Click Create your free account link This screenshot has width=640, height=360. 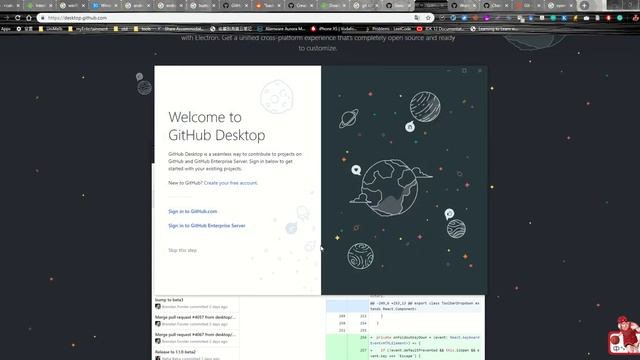coord(230,183)
